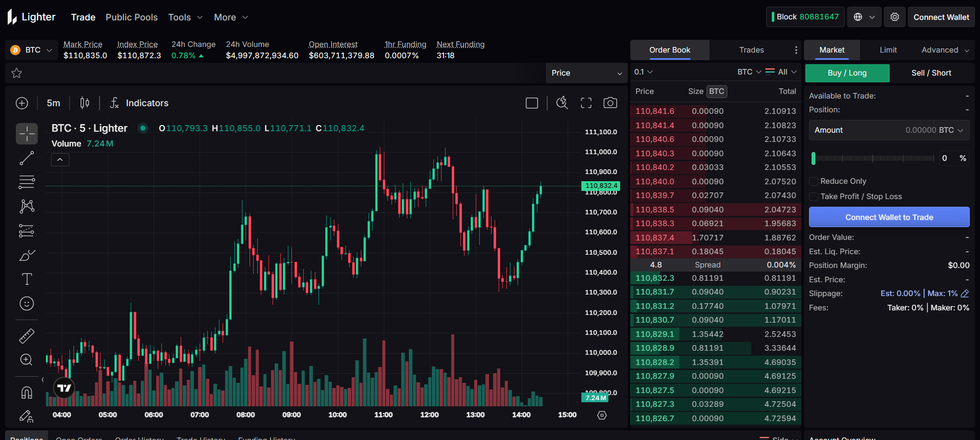The image size is (980, 440).
Task: Open the Indicators menu
Action: pos(139,103)
